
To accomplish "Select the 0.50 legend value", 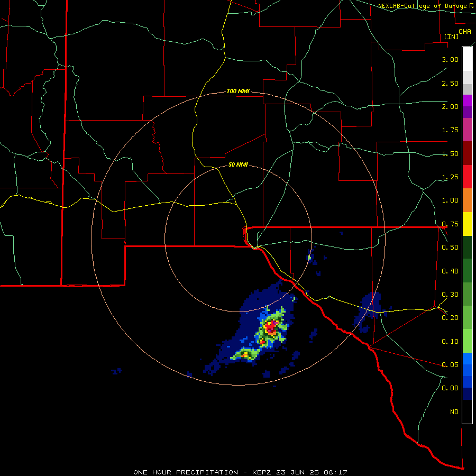I will tap(450, 248).
